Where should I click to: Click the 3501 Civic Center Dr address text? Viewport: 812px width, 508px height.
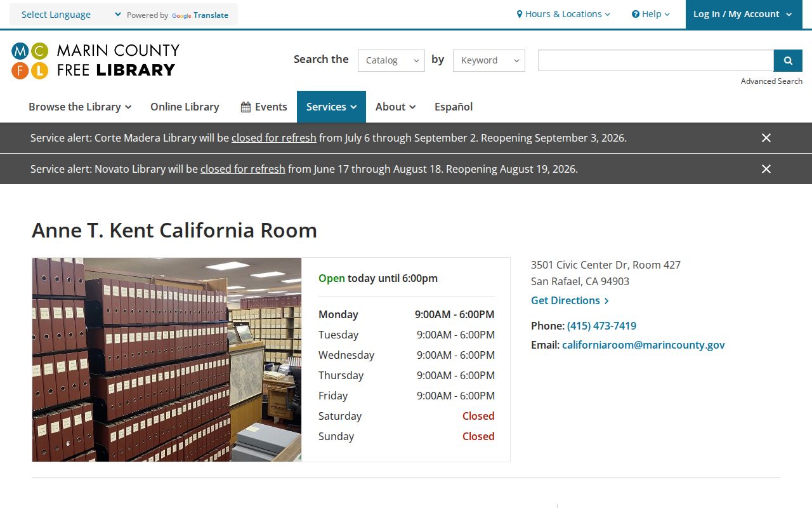coord(606,265)
